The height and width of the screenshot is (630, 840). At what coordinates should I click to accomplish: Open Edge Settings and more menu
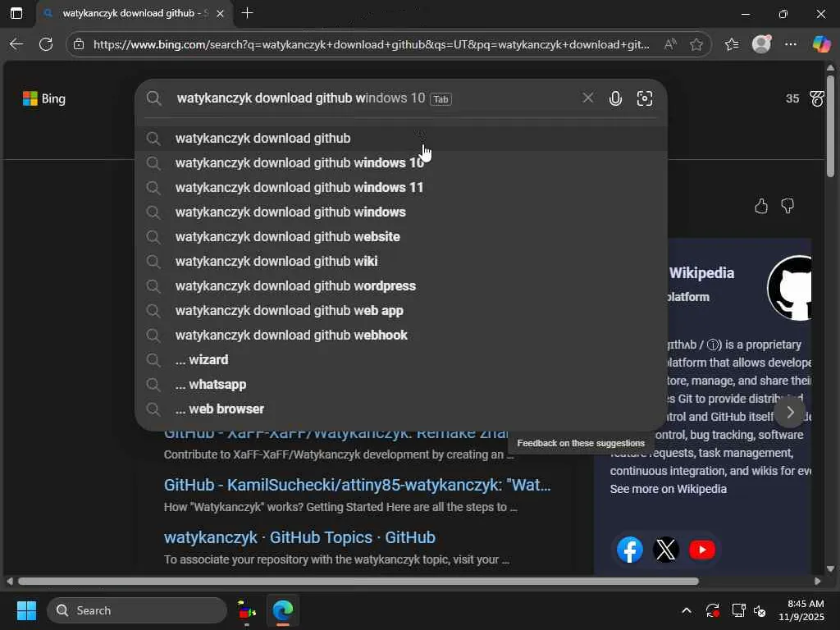[x=791, y=44]
